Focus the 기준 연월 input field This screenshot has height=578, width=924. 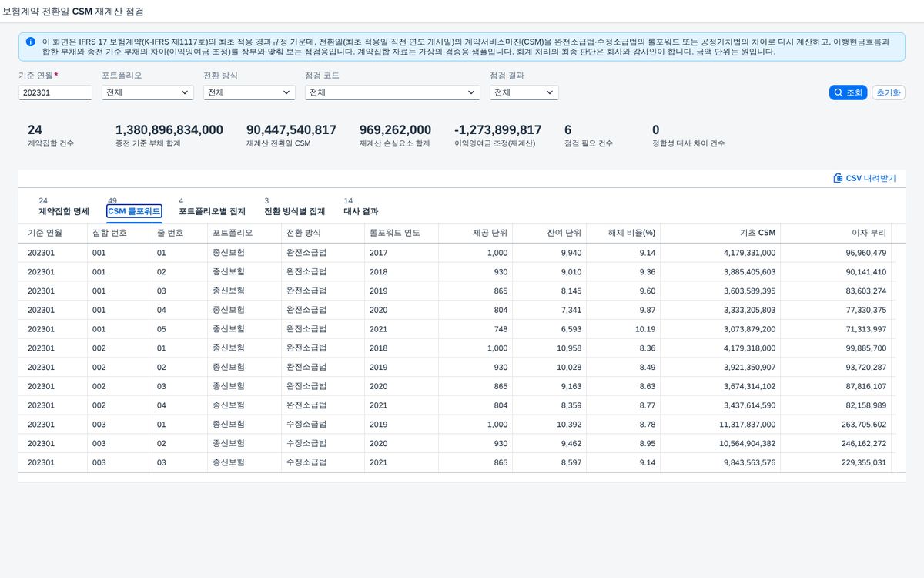(55, 92)
